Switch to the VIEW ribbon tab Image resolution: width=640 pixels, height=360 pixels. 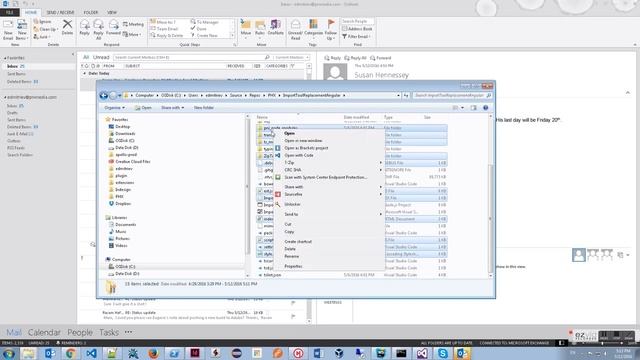pyautogui.click(x=112, y=13)
